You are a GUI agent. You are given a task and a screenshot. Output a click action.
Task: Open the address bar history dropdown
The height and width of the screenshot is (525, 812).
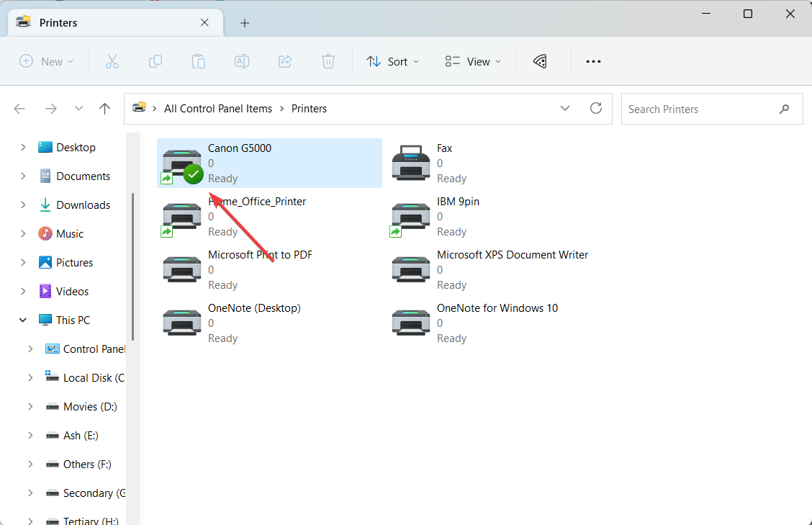(x=565, y=108)
